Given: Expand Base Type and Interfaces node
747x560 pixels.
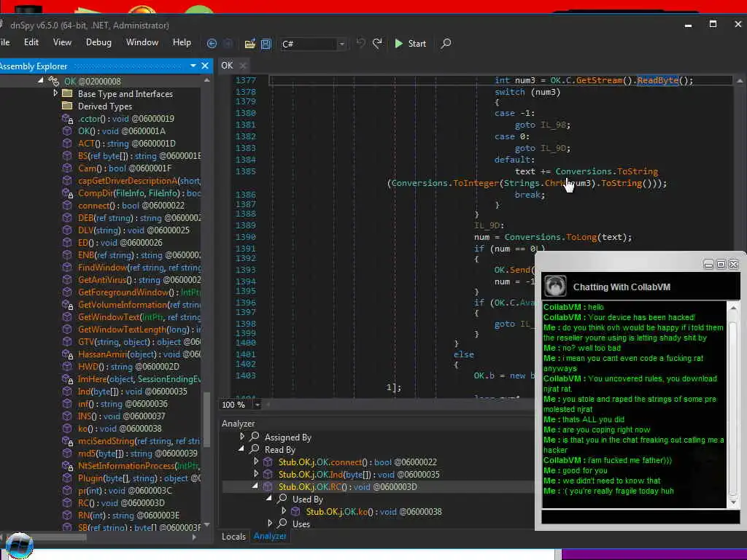Looking at the screenshot, I should click(x=55, y=93).
